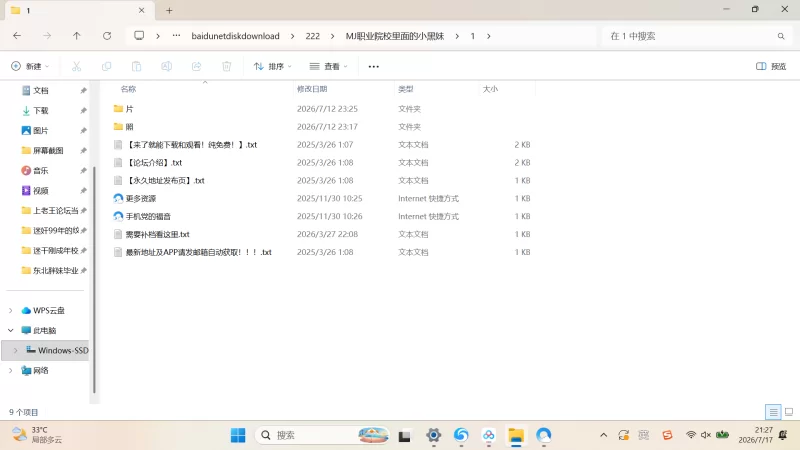Navigate to the 222 breadcrumb folder
800x450 pixels.
click(313, 36)
